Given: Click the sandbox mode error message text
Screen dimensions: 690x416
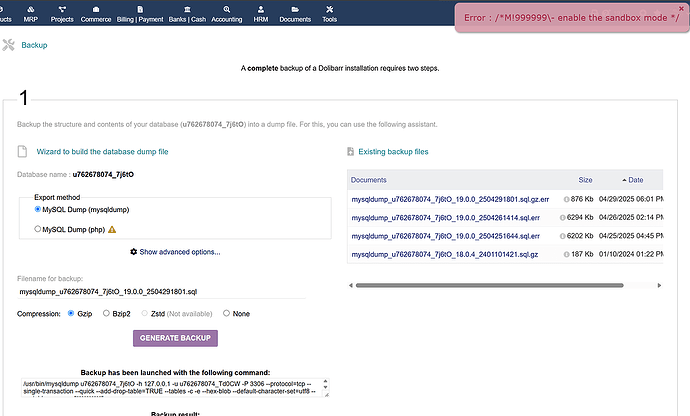Looking at the screenshot, I should [x=572, y=18].
